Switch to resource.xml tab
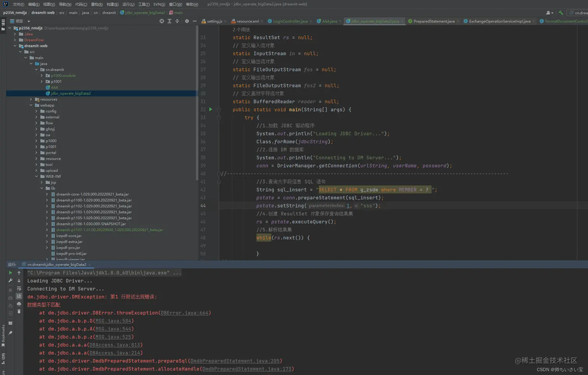This screenshot has width=588, height=375. 247,21
